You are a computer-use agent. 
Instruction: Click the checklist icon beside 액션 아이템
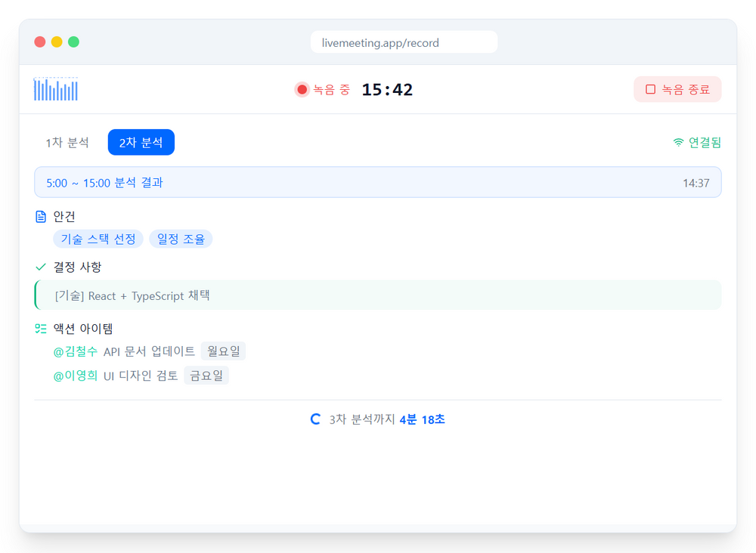point(41,329)
